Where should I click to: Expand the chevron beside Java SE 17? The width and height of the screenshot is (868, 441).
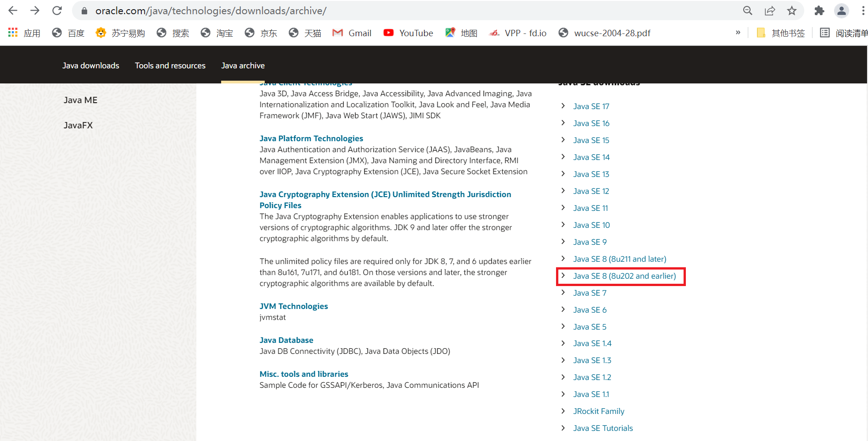pyautogui.click(x=563, y=106)
